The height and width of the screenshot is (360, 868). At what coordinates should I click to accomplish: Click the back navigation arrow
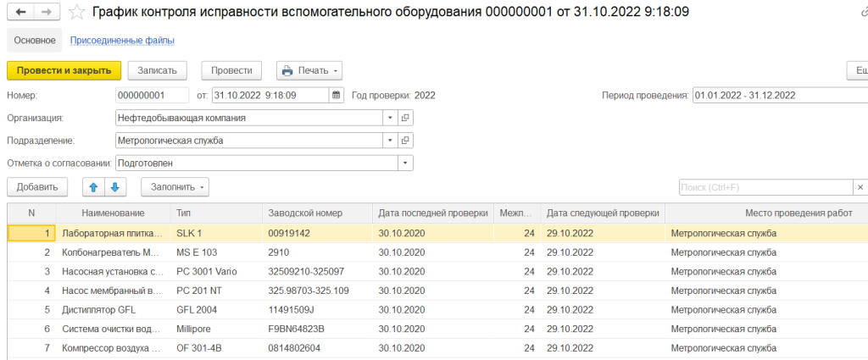click(20, 12)
